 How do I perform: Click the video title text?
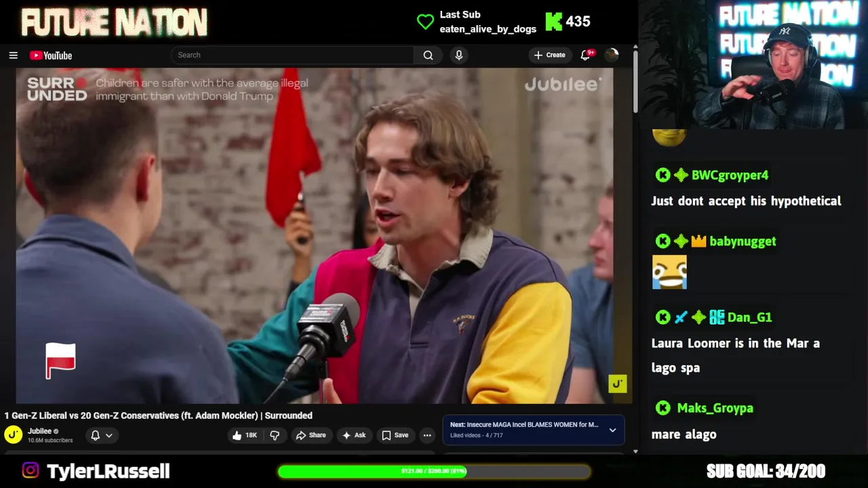click(159, 415)
